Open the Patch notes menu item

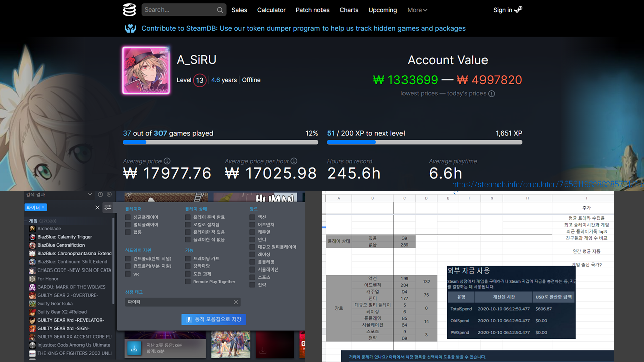click(x=312, y=10)
